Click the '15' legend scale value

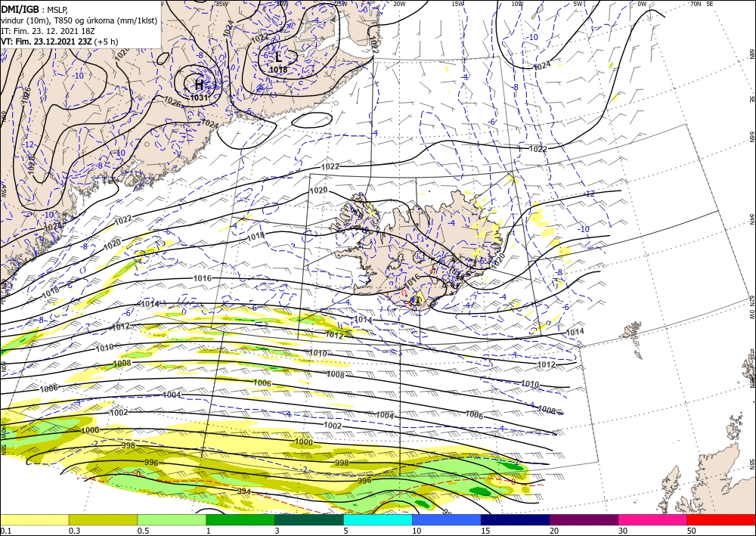point(485,531)
